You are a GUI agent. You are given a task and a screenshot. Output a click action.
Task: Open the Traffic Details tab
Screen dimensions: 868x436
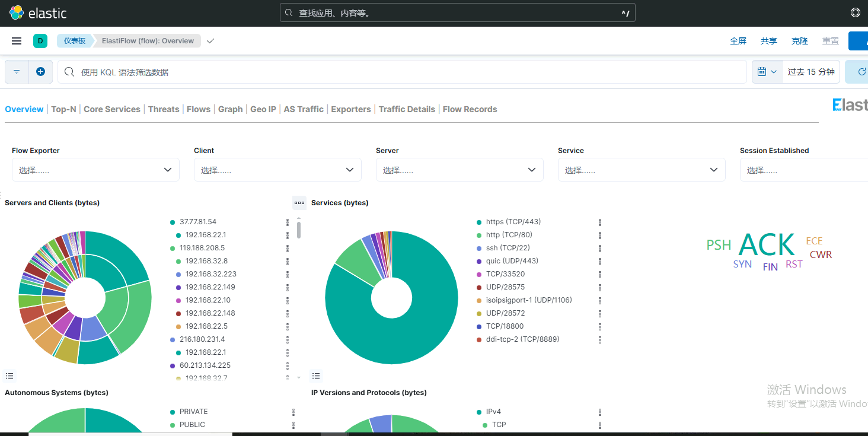[x=407, y=109]
